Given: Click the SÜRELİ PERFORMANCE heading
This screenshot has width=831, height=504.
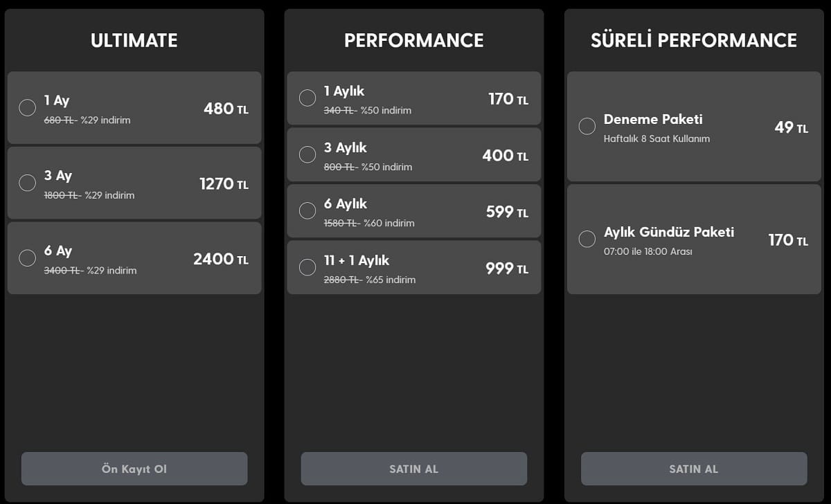Looking at the screenshot, I should click(x=693, y=41).
